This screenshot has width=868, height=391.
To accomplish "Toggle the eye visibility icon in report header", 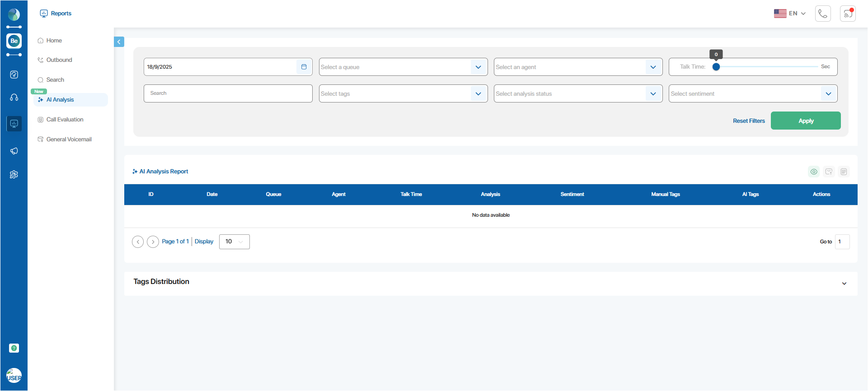I will 813,172.
